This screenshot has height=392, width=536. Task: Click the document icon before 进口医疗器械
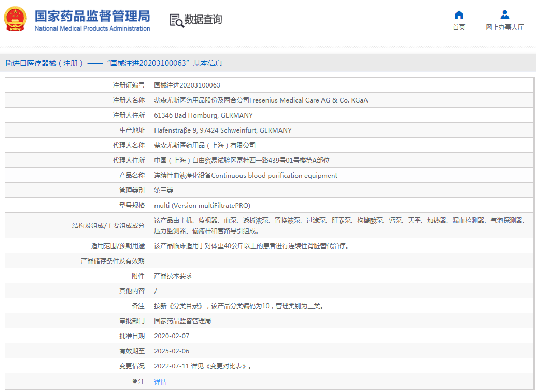[x=8, y=63]
